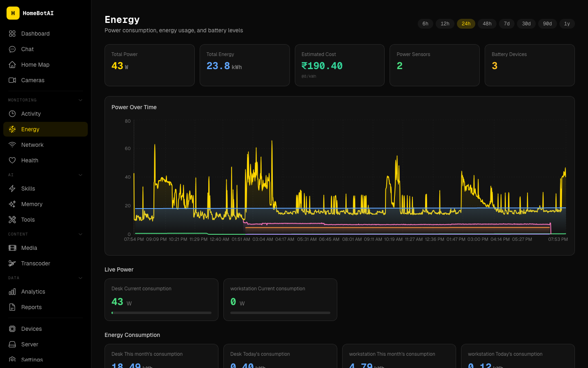Click the Chat speech bubble icon
Image resolution: width=588 pixels, height=368 pixels.
[x=12, y=49]
